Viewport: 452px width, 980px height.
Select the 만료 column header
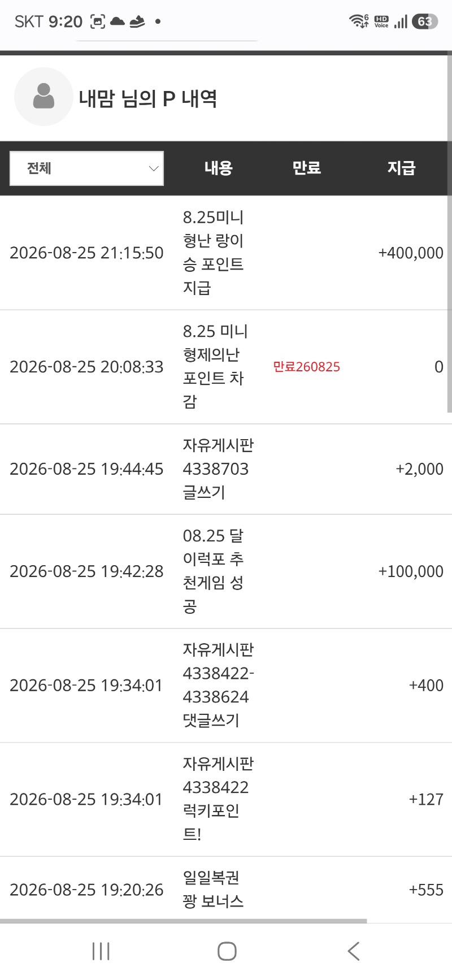click(307, 168)
